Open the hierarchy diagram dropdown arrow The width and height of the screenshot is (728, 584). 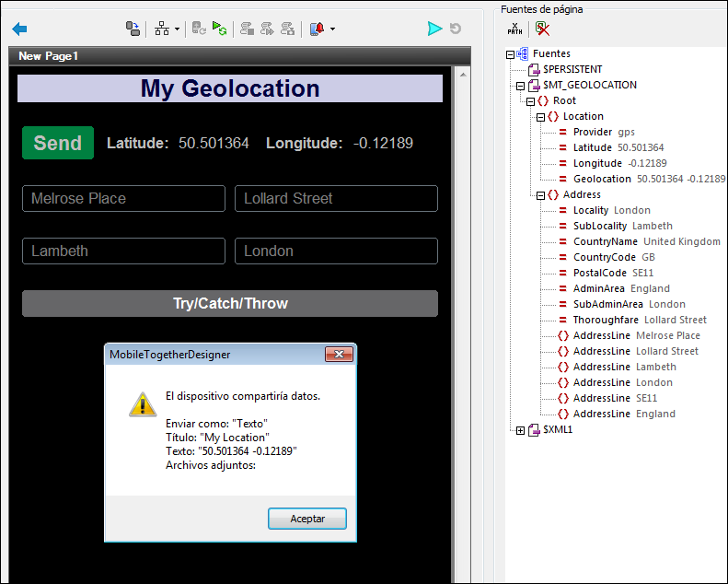177,29
